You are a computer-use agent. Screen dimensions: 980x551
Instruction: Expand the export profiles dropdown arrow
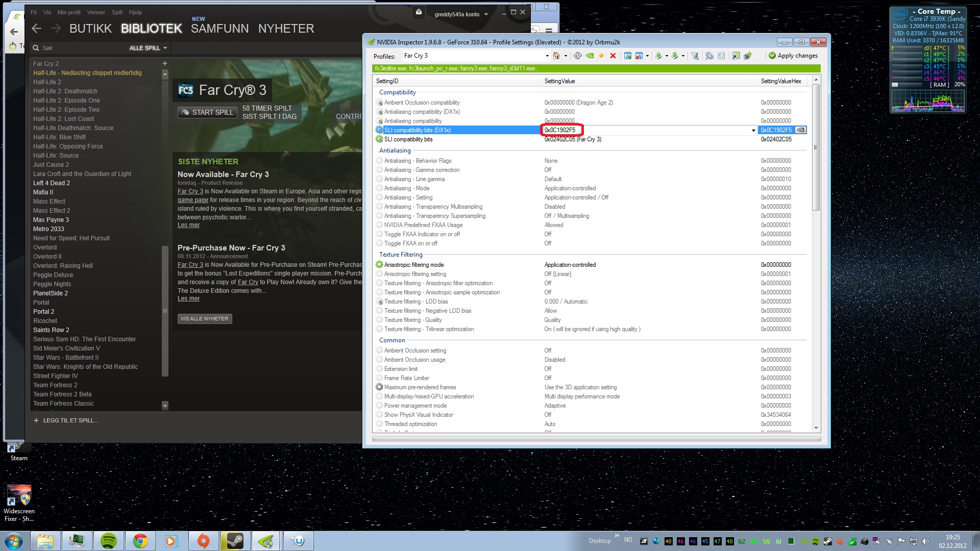pyautogui.click(x=667, y=56)
